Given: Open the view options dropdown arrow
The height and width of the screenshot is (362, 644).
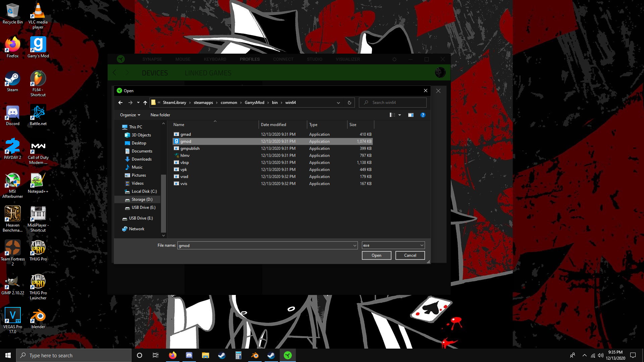Looking at the screenshot, I should coord(399,115).
